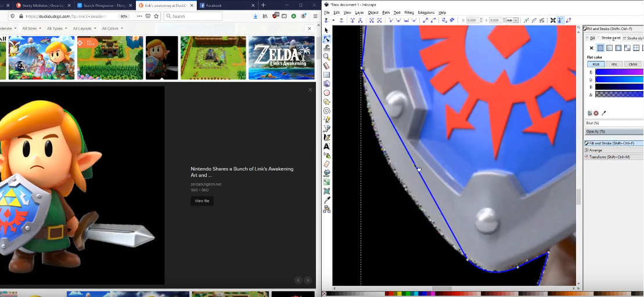Image resolution: width=644 pixels, height=297 pixels.
Task: Click the No paint X button
Action: click(591, 48)
